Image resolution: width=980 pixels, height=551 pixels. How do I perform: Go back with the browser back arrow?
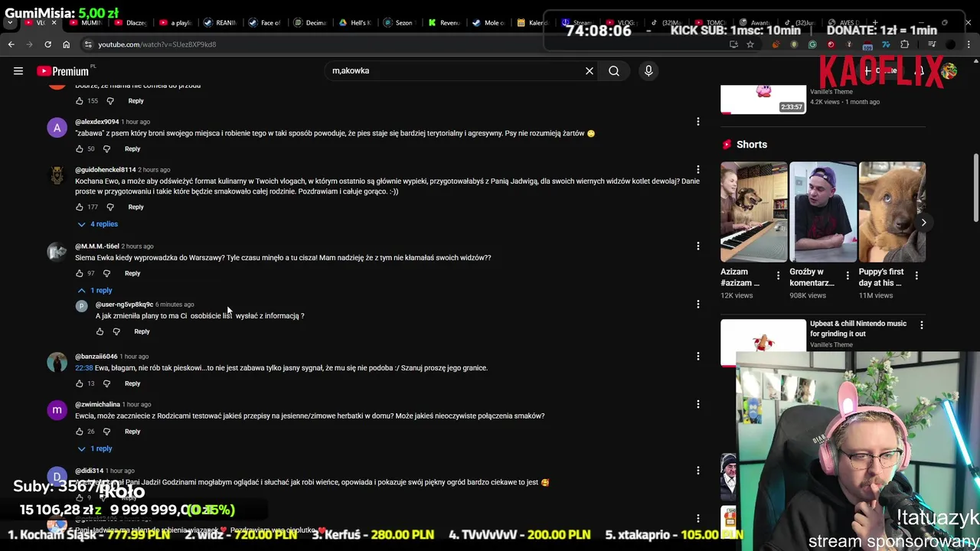coord(11,44)
